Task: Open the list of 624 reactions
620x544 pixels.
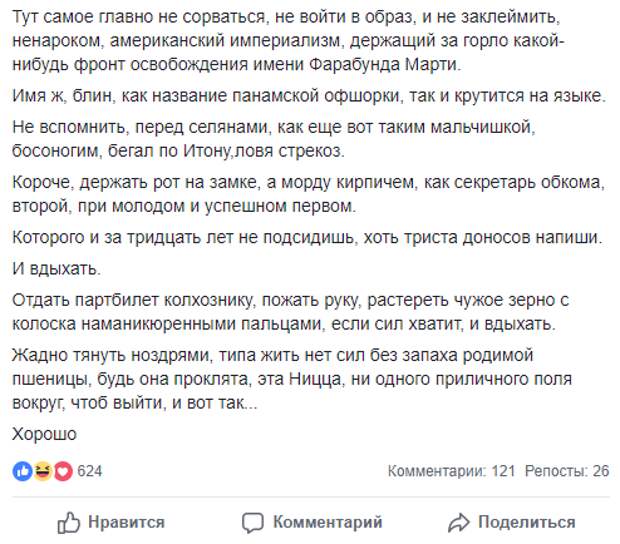Action: pos(89,471)
